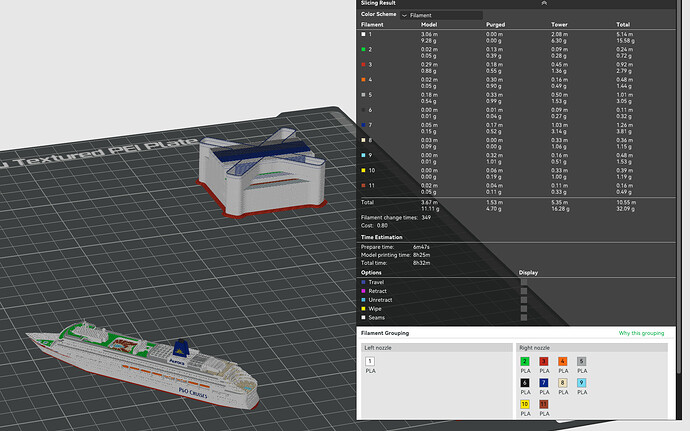
Task: Toggle Retract display checkbox
Action: click(x=524, y=291)
